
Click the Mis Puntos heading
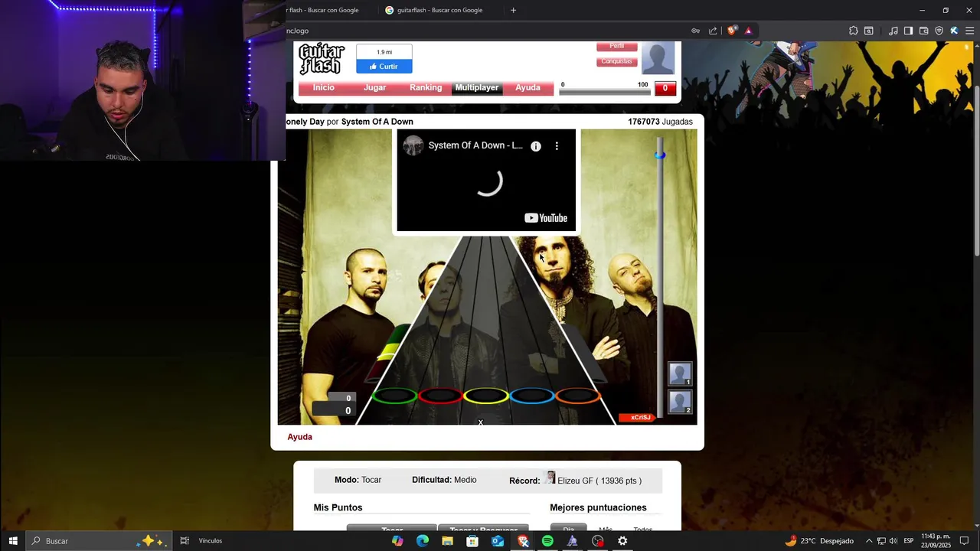[x=338, y=507]
